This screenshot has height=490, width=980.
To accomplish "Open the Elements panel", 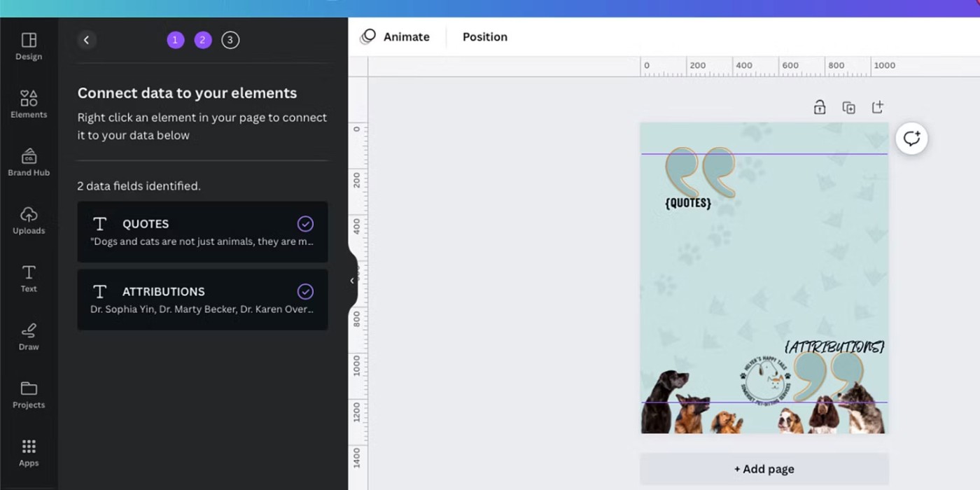I will [29, 104].
